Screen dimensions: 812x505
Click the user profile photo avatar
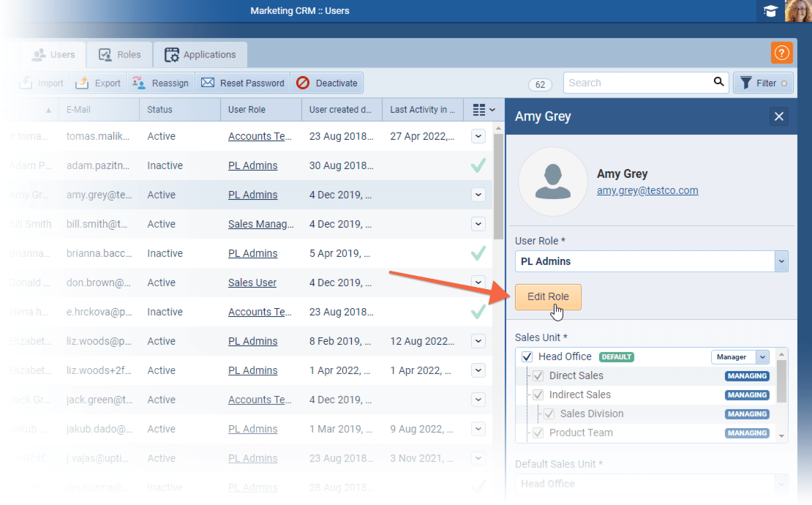pyautogui.click(x=797, y=11)
